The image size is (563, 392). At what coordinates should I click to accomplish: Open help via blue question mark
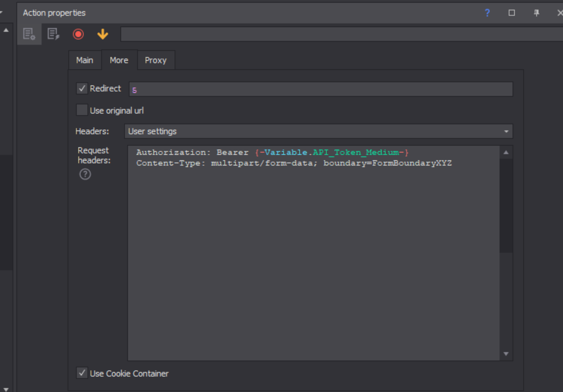tap(487, 13)
